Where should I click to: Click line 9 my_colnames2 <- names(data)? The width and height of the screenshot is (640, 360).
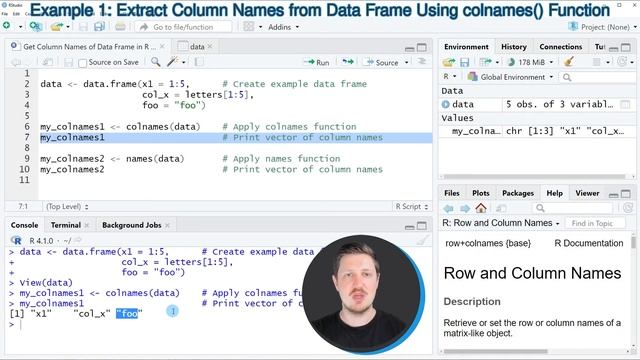click(x=112, y=158)
